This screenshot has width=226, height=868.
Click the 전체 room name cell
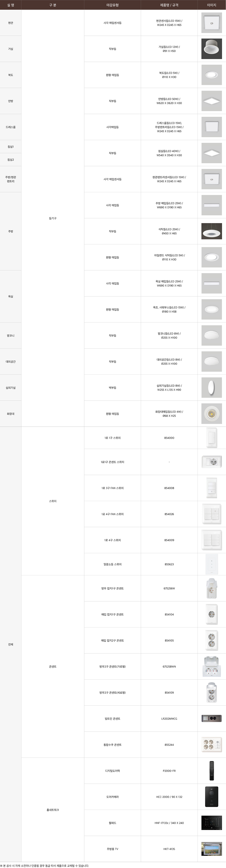(x=11, y=644)
